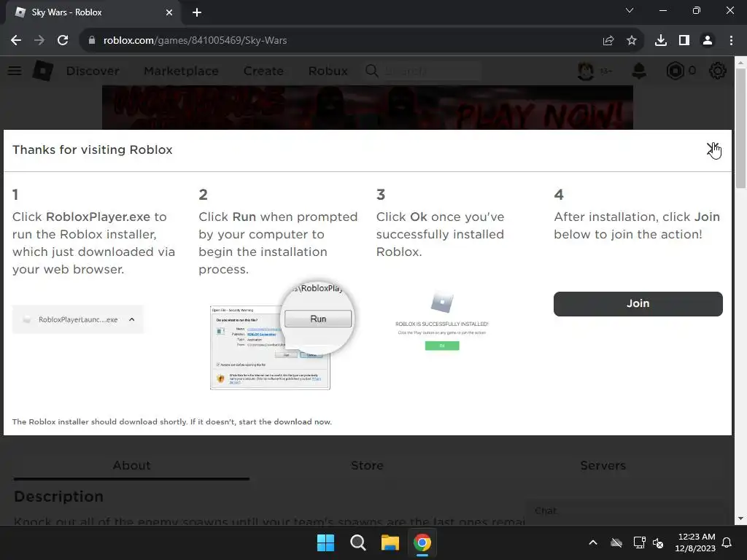
Task: Open Roblox notifications bell
Action: (639, 71)
